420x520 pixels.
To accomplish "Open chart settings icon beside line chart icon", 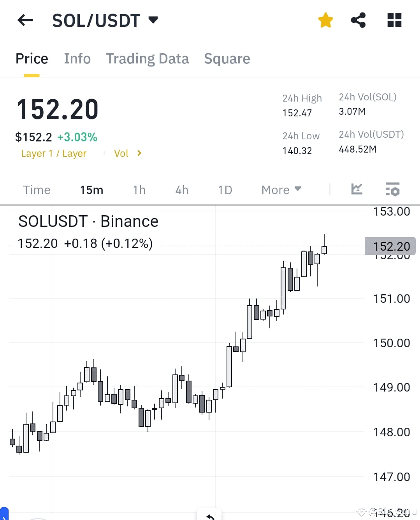I will pyautogui.click(x=392, y=190).
